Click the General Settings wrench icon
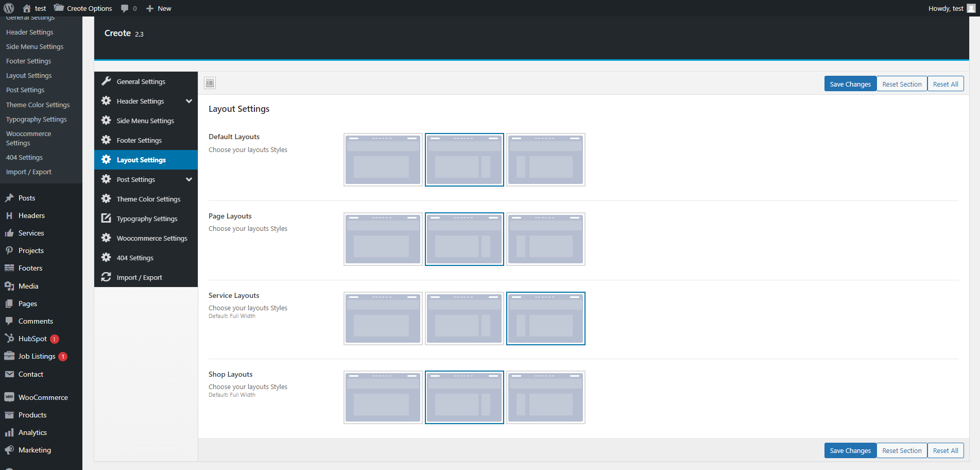 pyautogui.click(x=106, y=81)
